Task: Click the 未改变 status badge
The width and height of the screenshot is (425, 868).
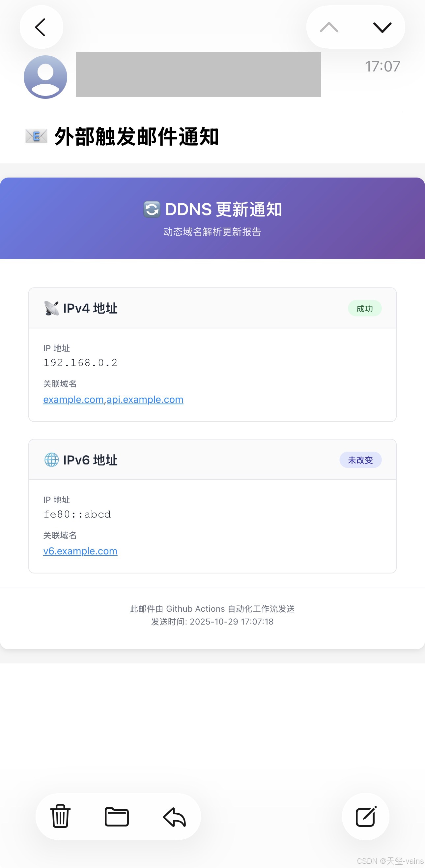Action: pos(360,459)
